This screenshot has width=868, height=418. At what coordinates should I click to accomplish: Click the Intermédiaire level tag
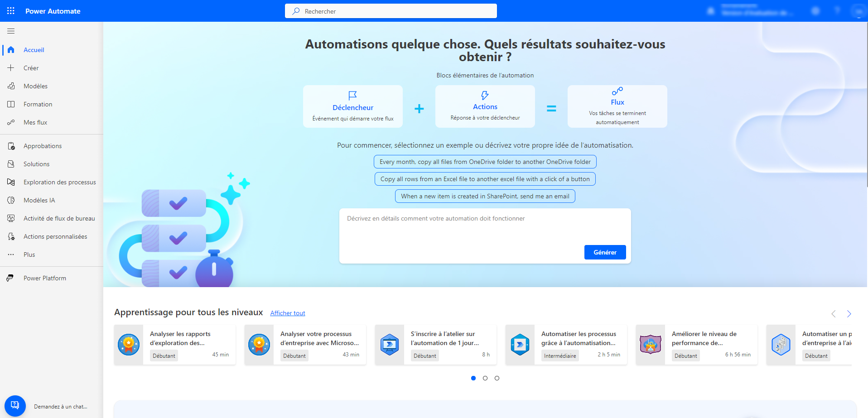tap(560, 356)
